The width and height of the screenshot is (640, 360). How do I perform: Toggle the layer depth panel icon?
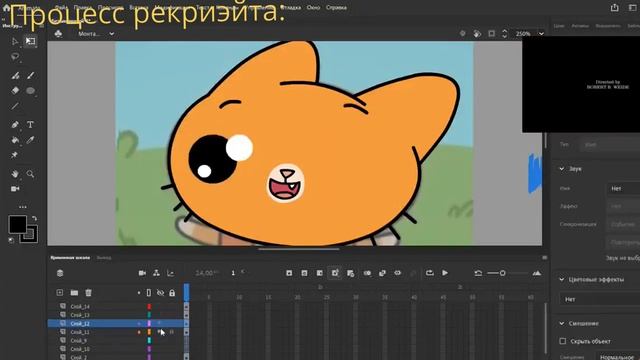171,273
